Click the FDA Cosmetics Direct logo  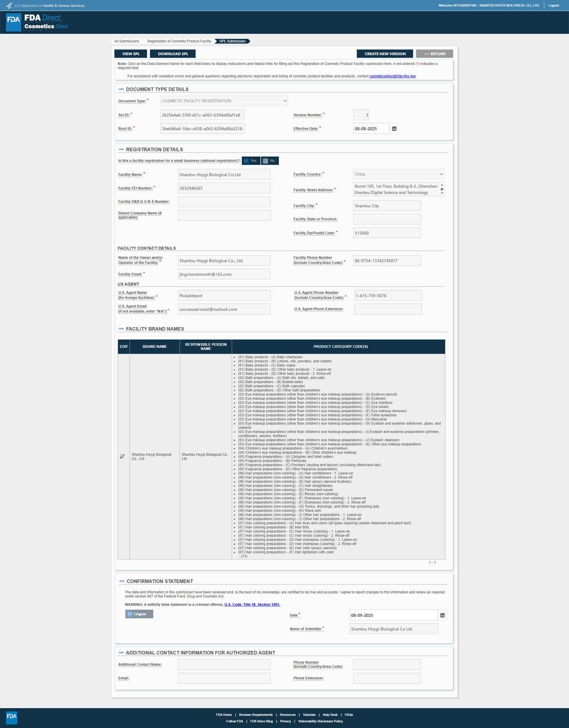(x=37, y=22)
